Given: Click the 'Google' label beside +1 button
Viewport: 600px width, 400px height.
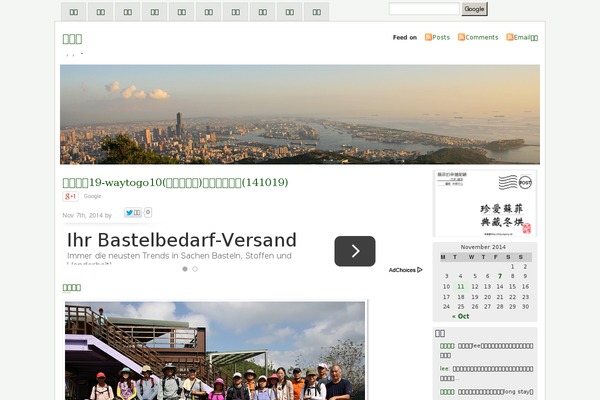Looking at the screenshot, I should click(93, 196).
